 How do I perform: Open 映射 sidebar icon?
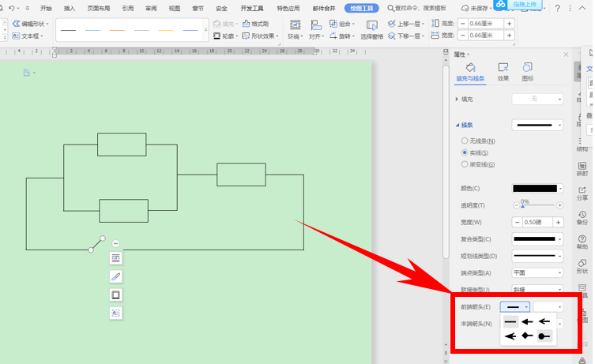[x=582, y=169]
